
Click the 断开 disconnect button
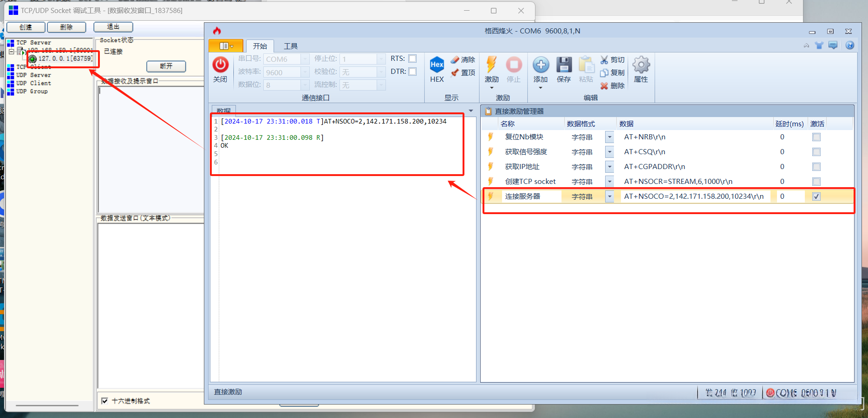pyautogui.click(x=166, y=66)
